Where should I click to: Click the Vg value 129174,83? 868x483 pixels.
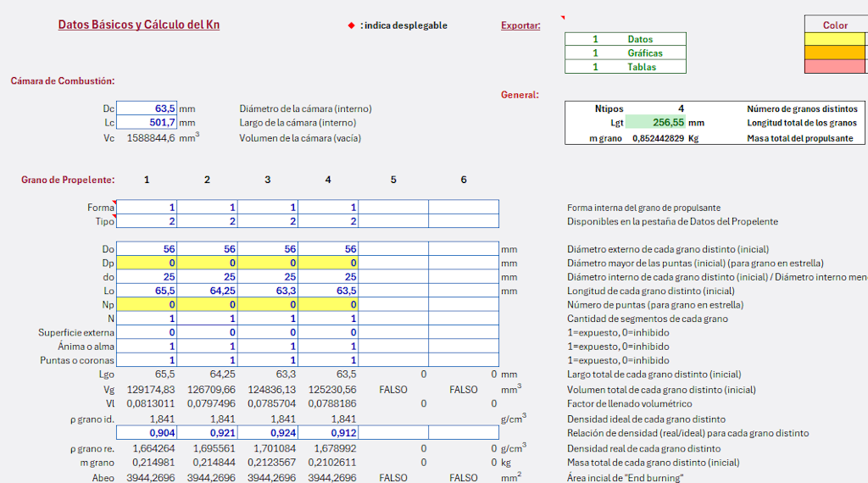click(151, 390)
